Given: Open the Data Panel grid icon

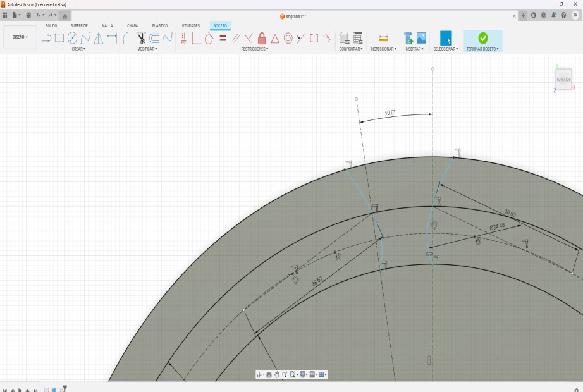Looking at the screenshot, I should (x=5, y=15).
